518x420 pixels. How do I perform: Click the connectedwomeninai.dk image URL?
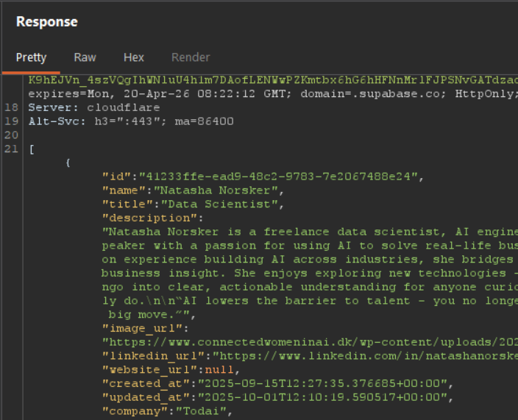(x=310, y=342)
